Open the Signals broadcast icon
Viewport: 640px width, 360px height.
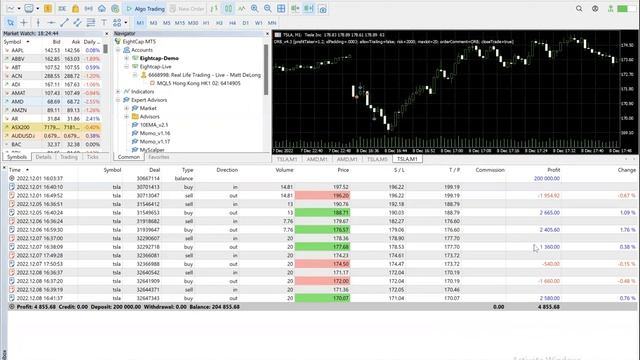[x=89, y=9]
